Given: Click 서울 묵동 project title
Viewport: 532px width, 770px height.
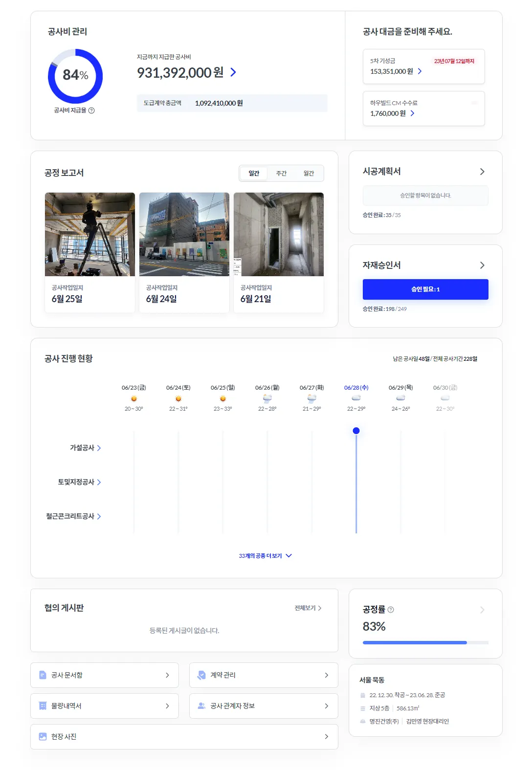Looking at the screenshot, I should coord(372,680).
